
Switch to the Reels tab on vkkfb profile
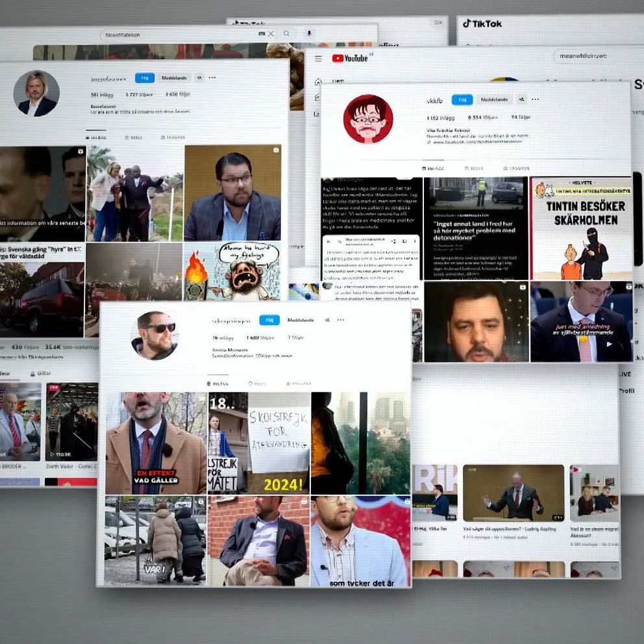pyautogui.click(x=473, y=168)
